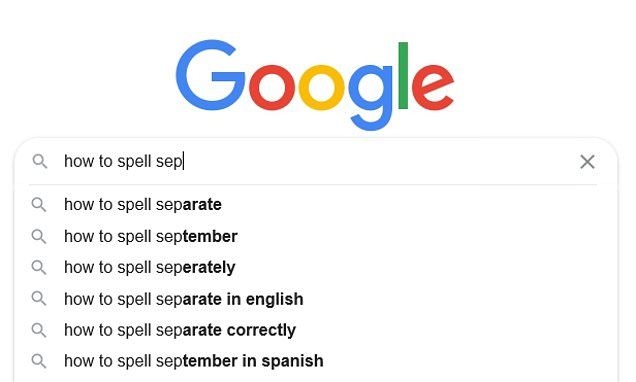Clear the search query with the X
The image size is (636, 382).
pos(587,161)
